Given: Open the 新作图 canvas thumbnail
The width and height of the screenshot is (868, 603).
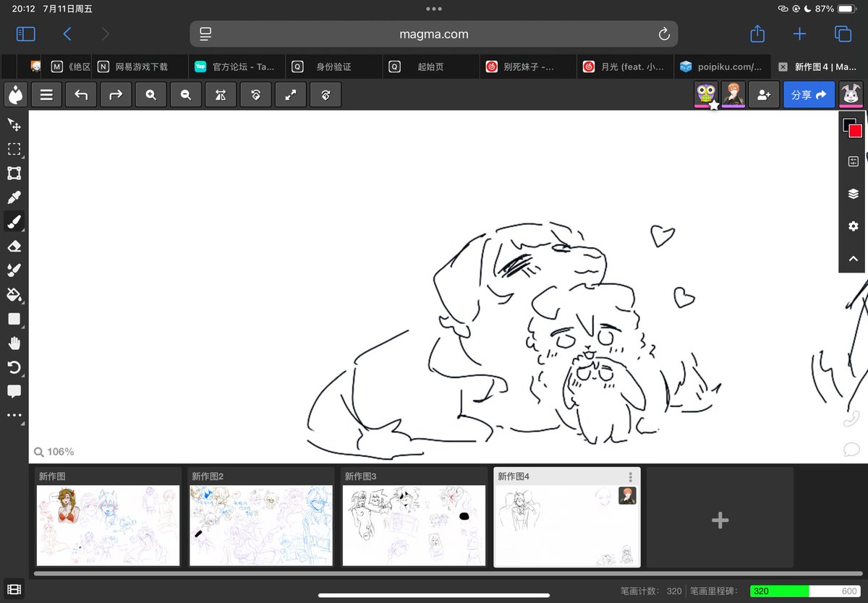Looking at the screenshot, I should coord(108,517).
